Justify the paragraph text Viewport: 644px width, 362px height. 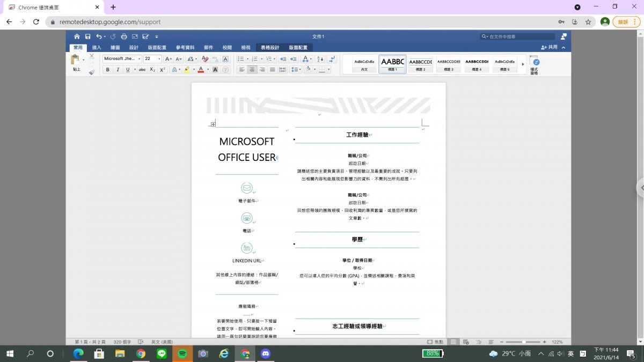(272, 70)
